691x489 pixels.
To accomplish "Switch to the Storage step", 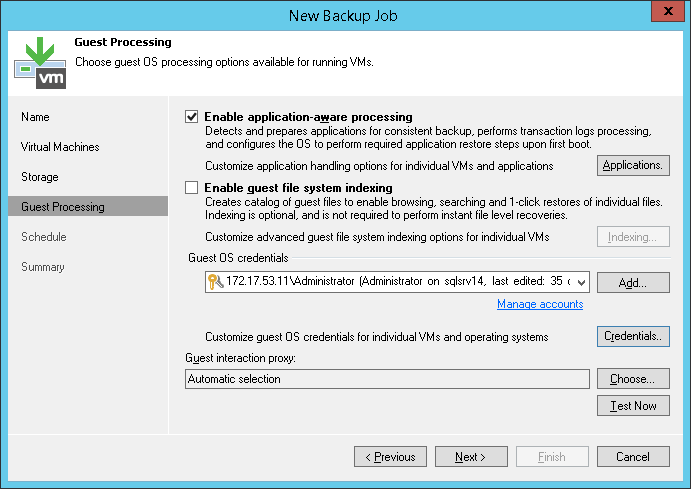I will click(x=40, y=177).
